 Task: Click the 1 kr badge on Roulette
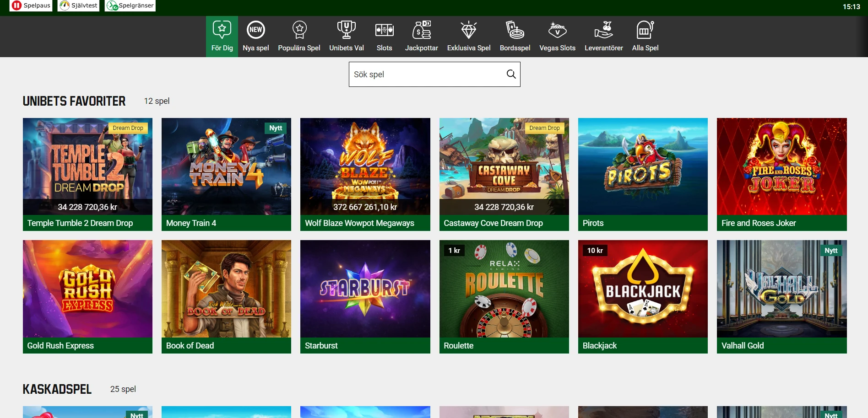[454, 250]
